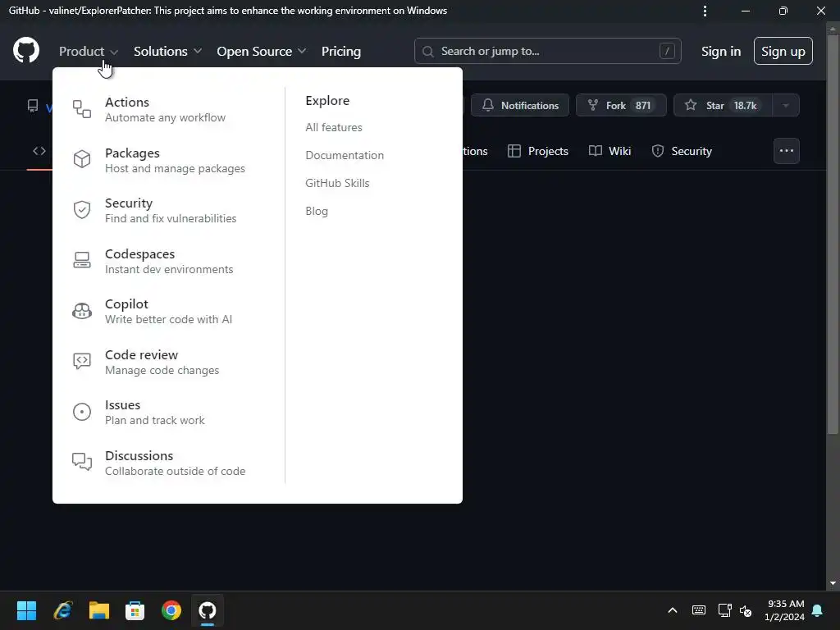This screenshot has height=630, width=840.
Task: Open the touch keyboard tray icon
Action: [699, 610]
